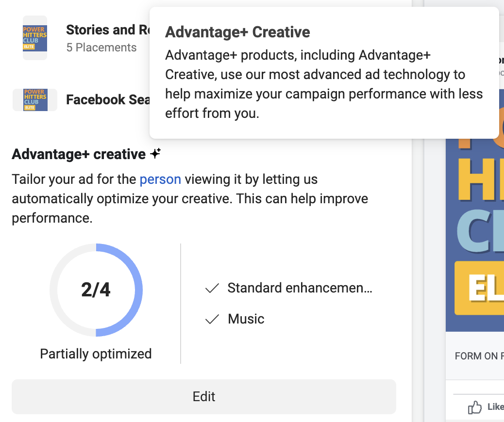Open the blue "person" link
This screenshot has width=504, height=422.
click(x=160, y=179)
